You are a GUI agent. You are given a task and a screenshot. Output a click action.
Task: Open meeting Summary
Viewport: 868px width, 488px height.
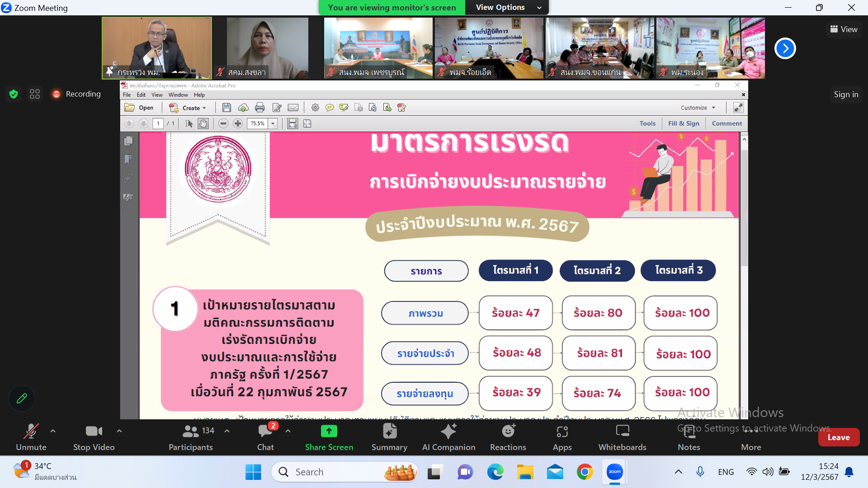click(x=389, y=437)
